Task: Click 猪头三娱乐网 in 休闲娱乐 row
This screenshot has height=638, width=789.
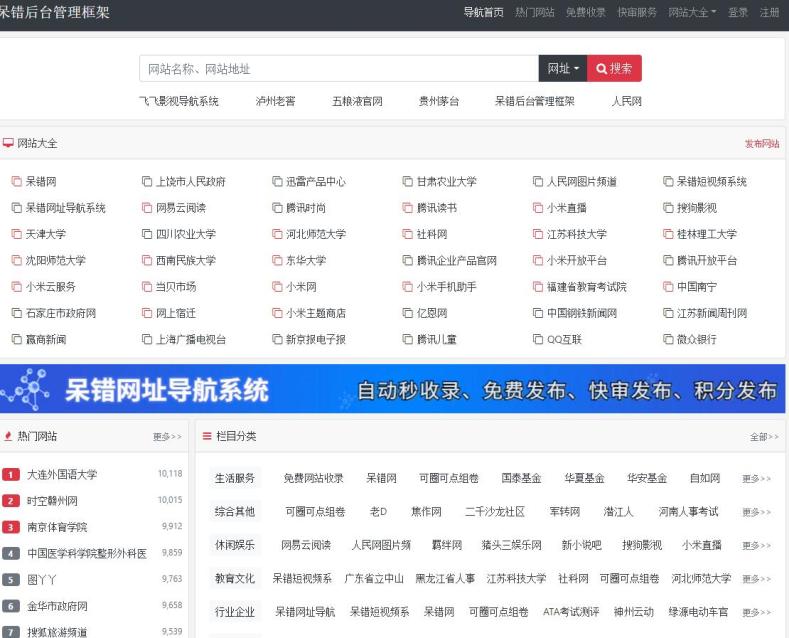Action: click(511, 545)
